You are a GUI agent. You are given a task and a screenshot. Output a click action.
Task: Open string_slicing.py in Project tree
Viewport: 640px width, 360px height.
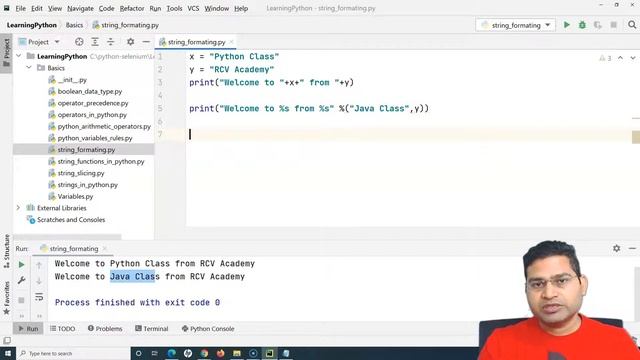pyautogui.click(x=81, y=173)
